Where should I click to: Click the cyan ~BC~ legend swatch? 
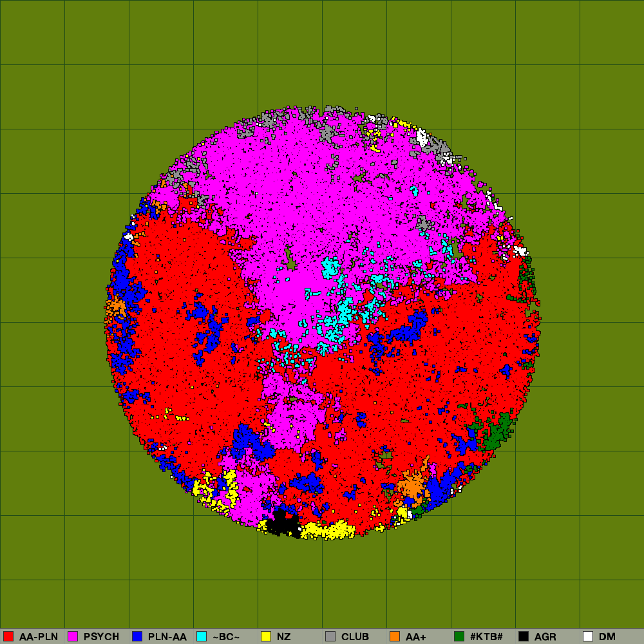202,636
